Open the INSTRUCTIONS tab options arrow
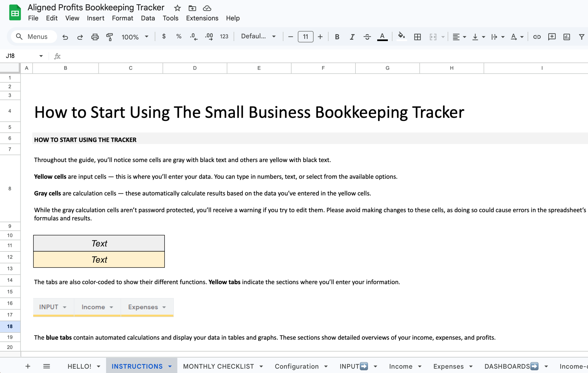 (x=170, y=366)
